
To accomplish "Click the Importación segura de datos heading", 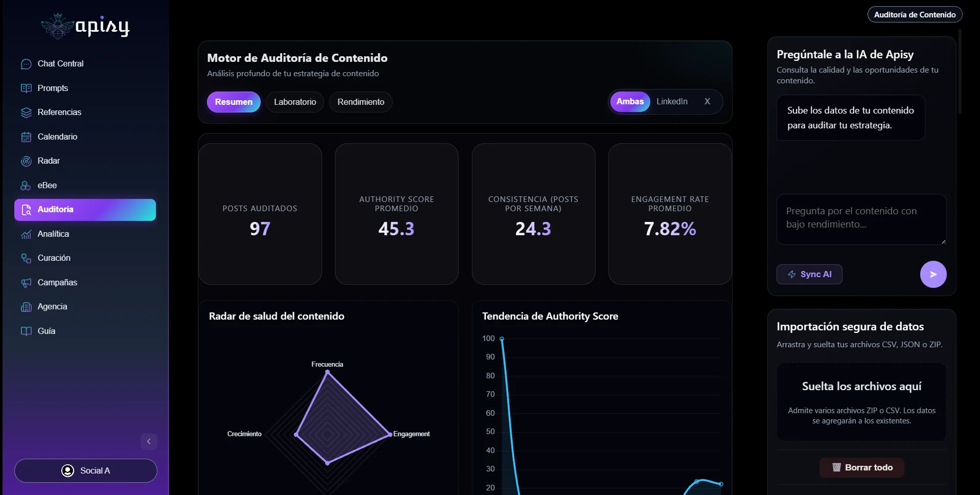I will click(x=850, y=326).
